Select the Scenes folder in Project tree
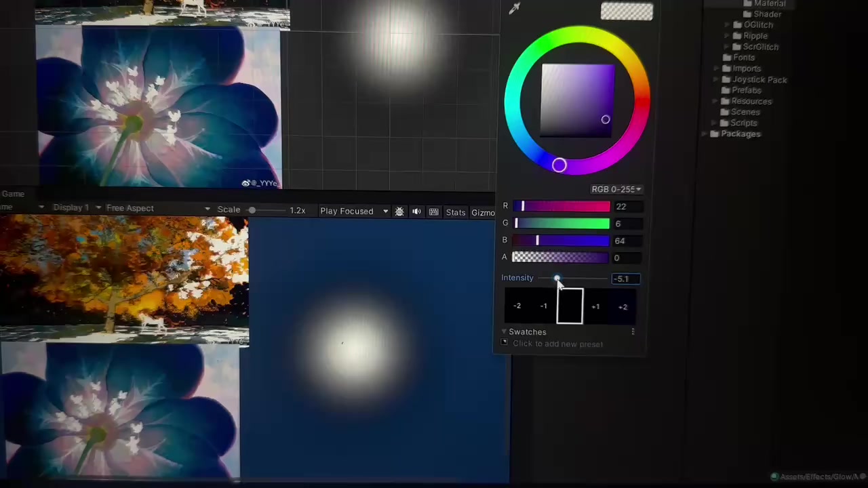Screen dimensions: 868x488 click(745, 112)
